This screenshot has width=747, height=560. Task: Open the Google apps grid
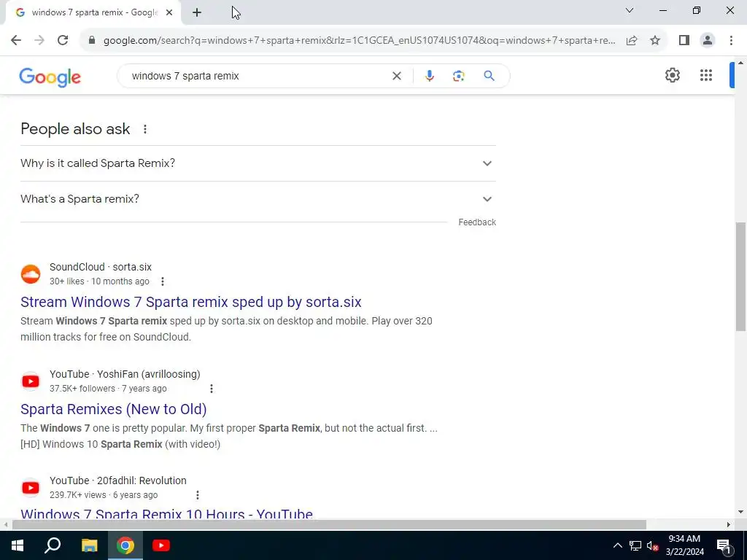[x=706, y=75]
